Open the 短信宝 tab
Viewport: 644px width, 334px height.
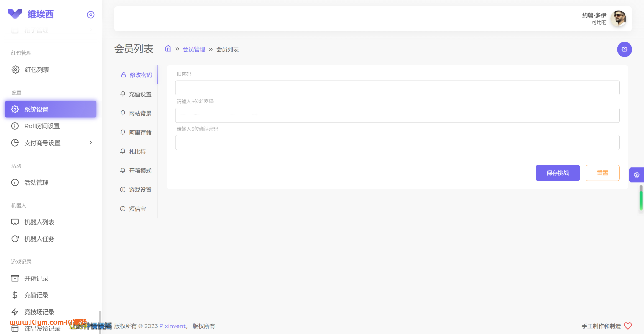(136, 209)
